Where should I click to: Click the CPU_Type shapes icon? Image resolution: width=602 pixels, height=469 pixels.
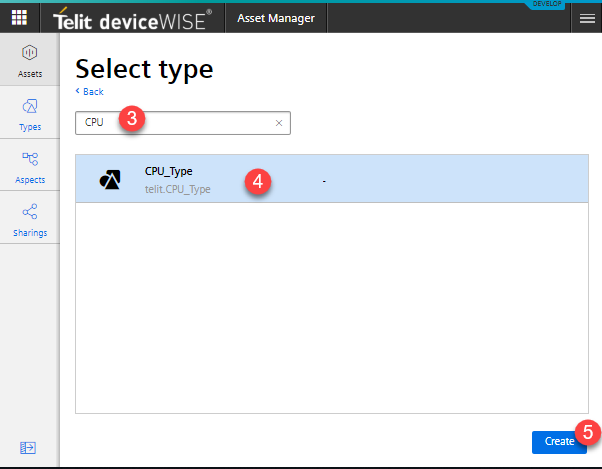110,179
